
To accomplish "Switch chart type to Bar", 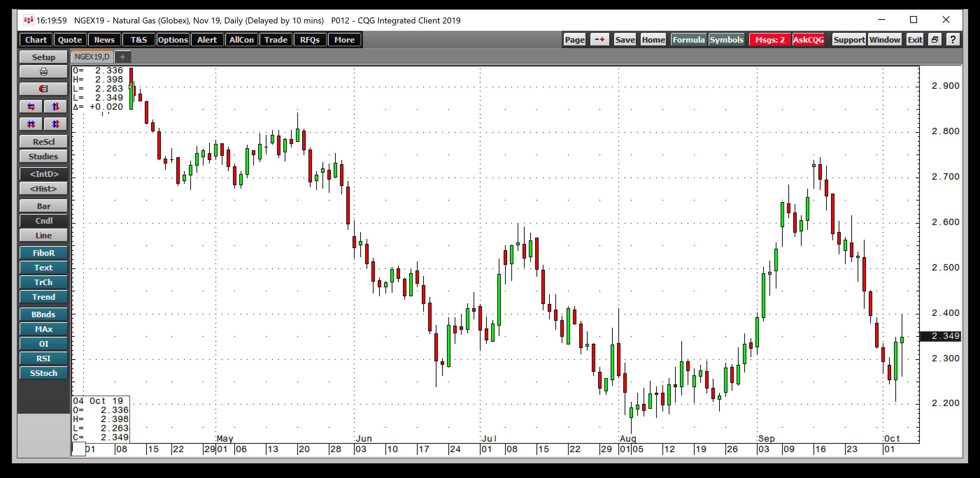I will pyautogui.click(x=43, y=206).
